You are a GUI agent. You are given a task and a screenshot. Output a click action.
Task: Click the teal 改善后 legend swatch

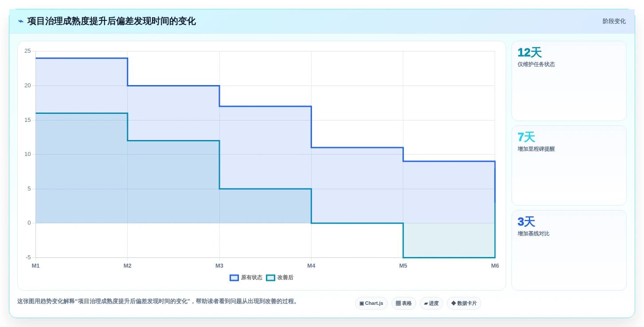[270, 278]
